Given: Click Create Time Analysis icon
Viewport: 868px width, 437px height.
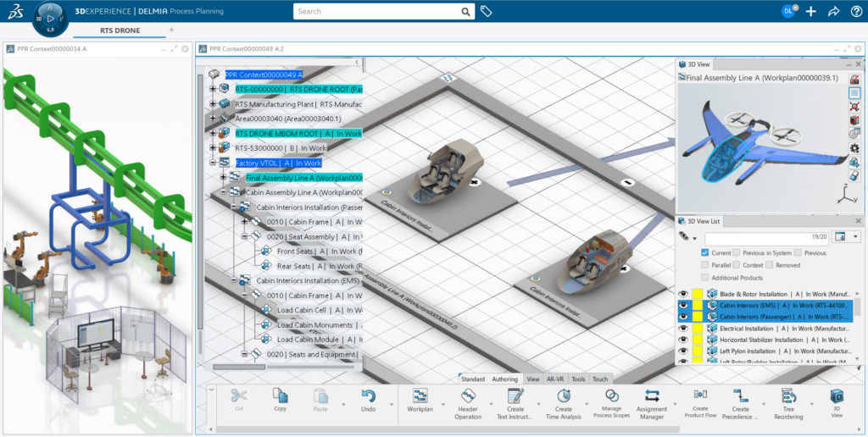Looking at the screenshot, I should (564, 396).
